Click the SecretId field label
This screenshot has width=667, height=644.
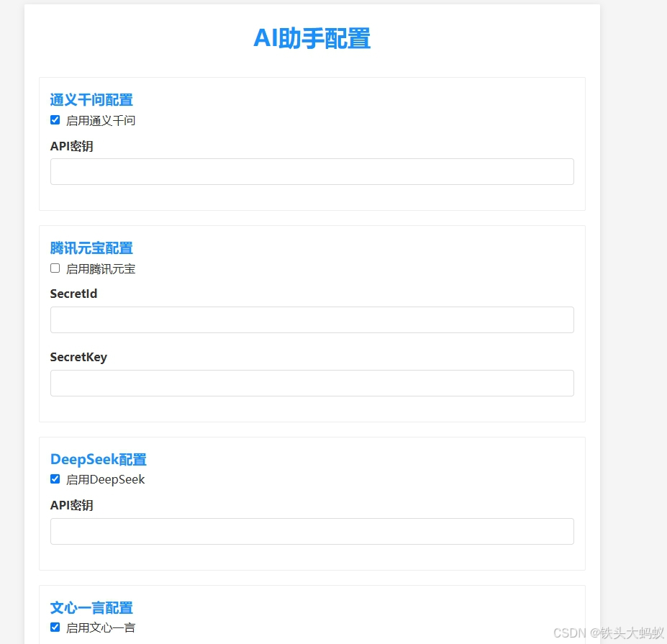tap(73, 294)
